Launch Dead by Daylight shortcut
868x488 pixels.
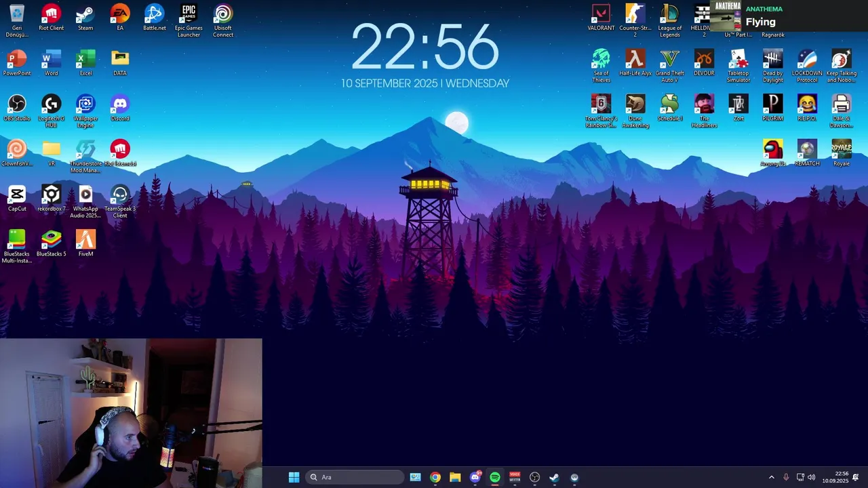[772, 66]
